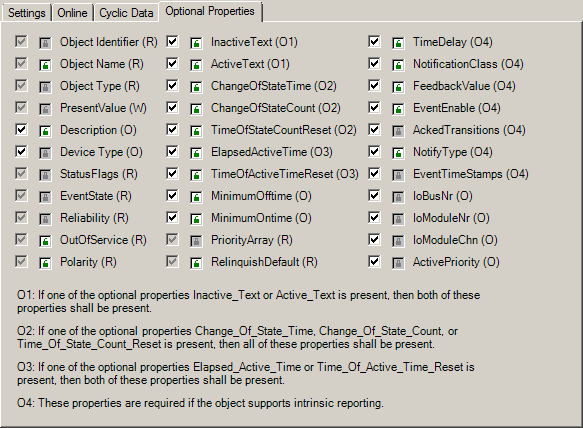
Task: Click green lock icon for RelinquishDefault (R)
Action: [196, 263]
